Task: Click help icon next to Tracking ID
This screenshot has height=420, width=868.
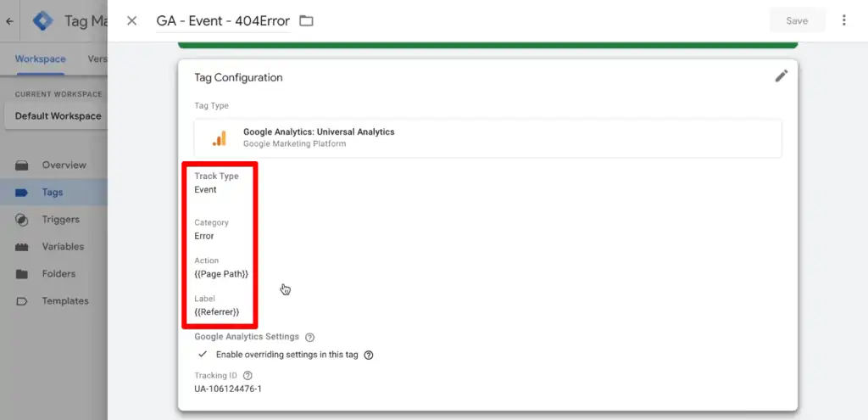Action: (x=248, y=375)
